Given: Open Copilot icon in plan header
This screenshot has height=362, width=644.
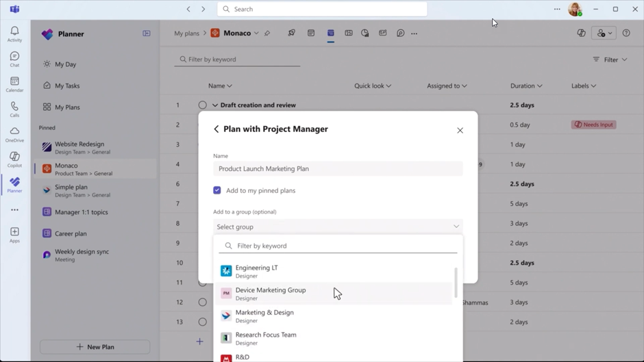Looking at the screenshot, I should click(x=581, y=34).
